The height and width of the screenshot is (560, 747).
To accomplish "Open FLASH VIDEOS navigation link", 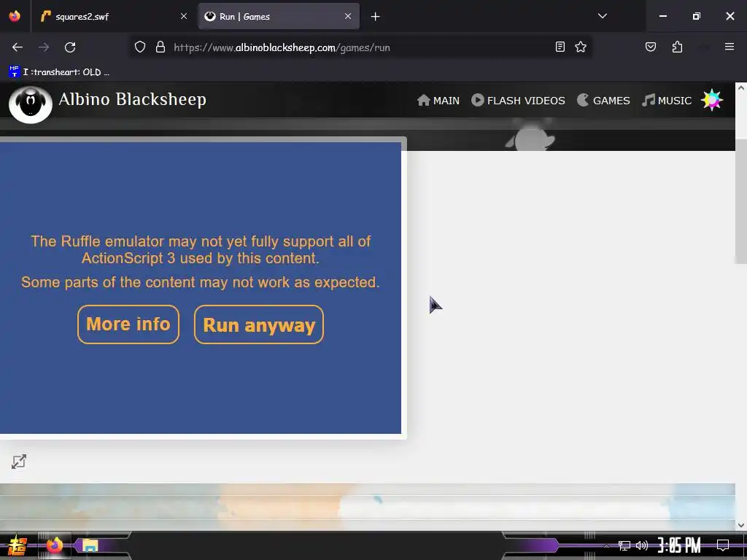I will (x=519, y=101).
